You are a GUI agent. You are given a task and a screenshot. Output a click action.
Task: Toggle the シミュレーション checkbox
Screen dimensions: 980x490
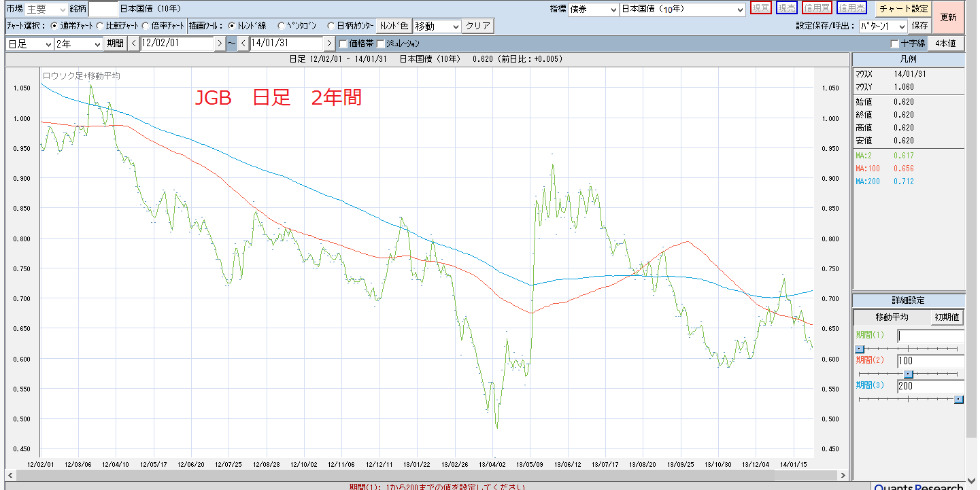(x=381, y=43)
